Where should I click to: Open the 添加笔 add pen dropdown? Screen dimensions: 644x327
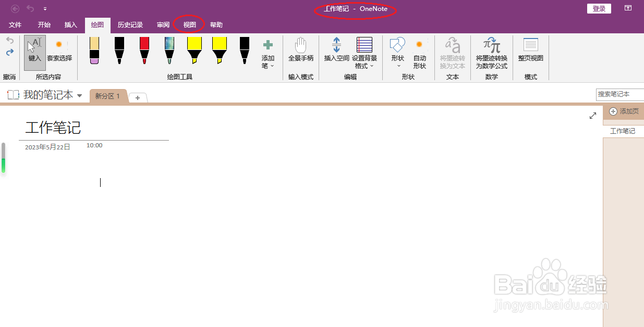268,54
